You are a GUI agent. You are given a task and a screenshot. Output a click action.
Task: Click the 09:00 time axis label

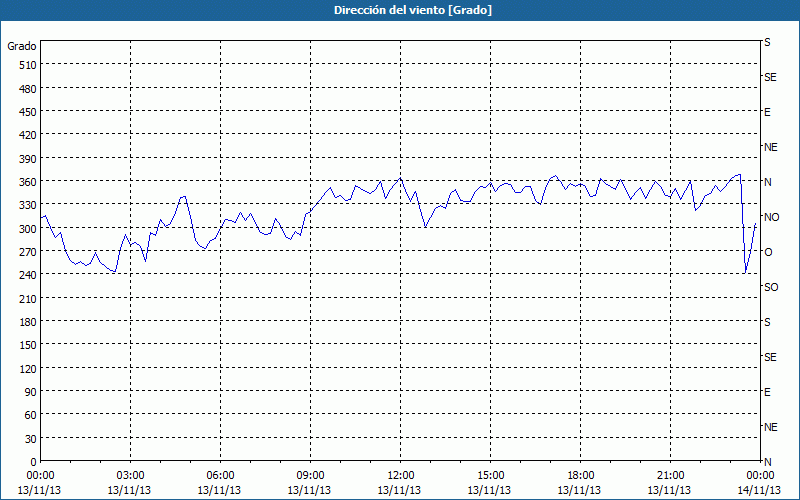tap(310, 476)
